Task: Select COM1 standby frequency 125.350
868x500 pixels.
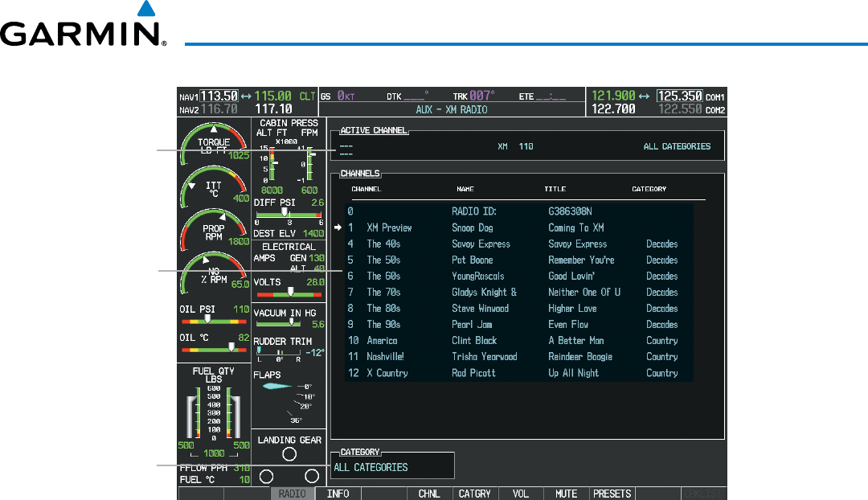Action: [680, 96]
